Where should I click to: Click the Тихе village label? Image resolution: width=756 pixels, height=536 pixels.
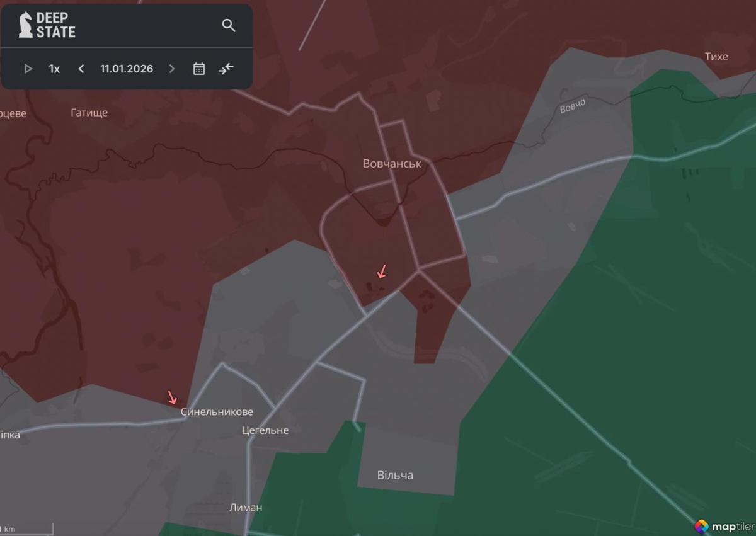tap(716, 57)
